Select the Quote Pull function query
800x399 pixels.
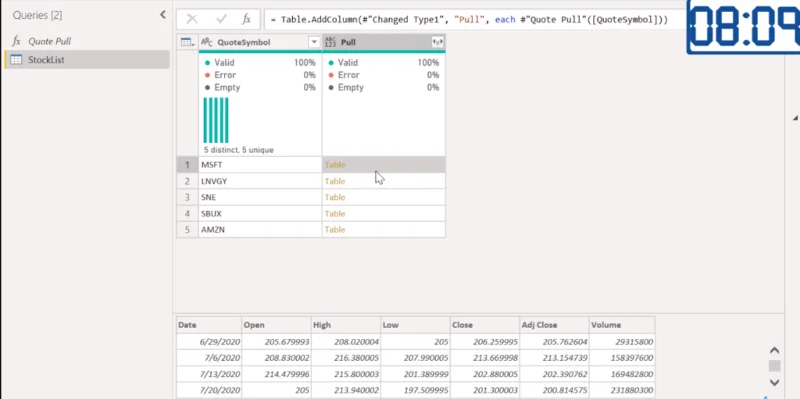49,41
